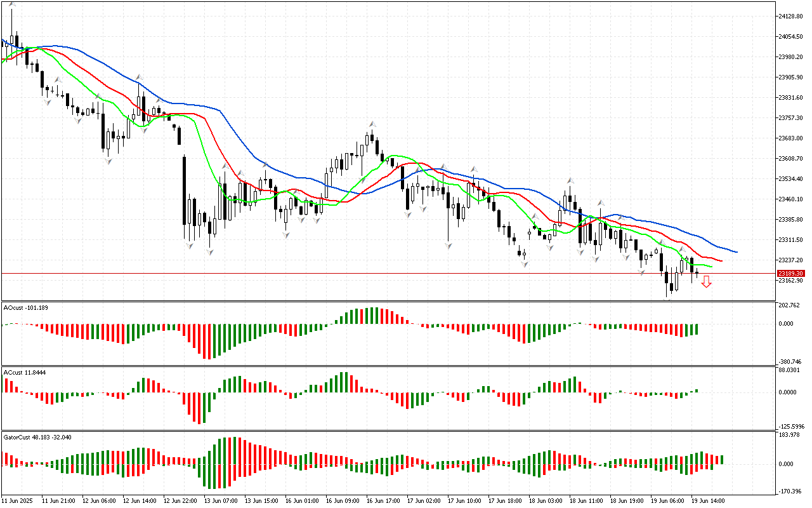This screenshot has width=812, height=508.
Task: Click the 88.0301 value on AC scale
Action: (x=789, y=370)
